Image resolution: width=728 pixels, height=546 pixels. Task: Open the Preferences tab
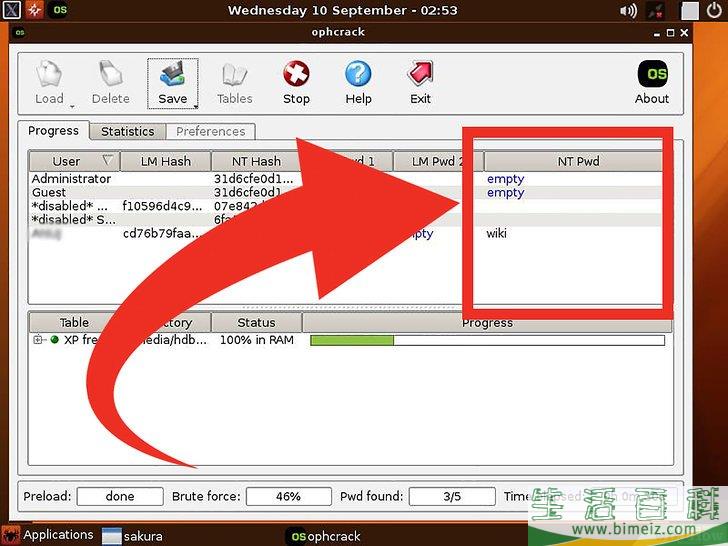pyautogui.click(x=210, y=131)
